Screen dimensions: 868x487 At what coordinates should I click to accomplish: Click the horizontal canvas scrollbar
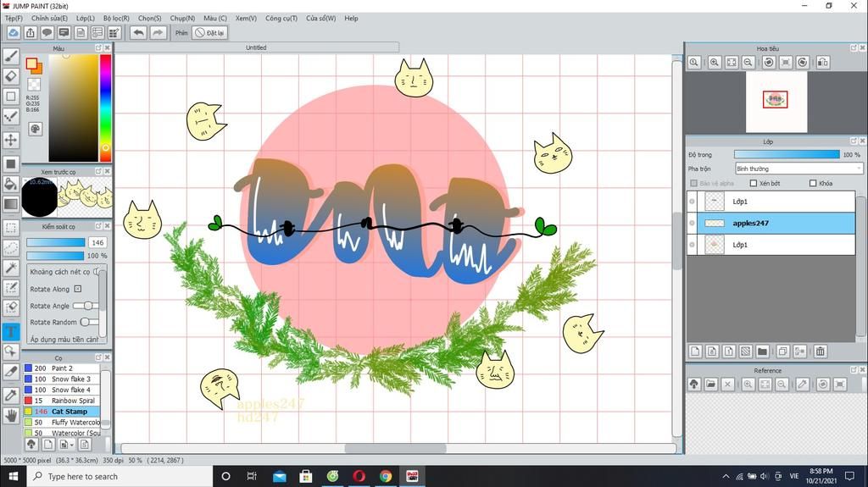tap(396, 448)
